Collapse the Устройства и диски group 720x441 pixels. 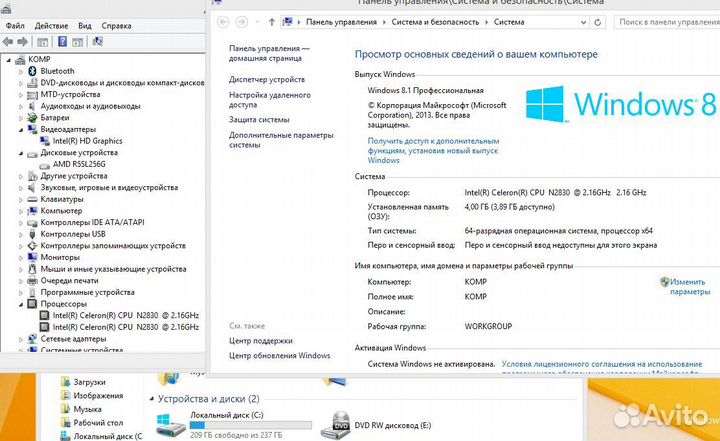pos(152,399)
